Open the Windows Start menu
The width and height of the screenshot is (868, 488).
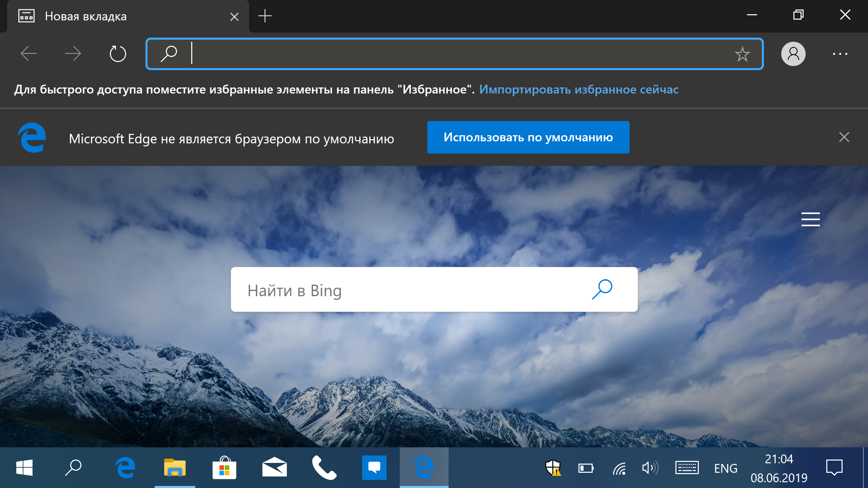24,468
